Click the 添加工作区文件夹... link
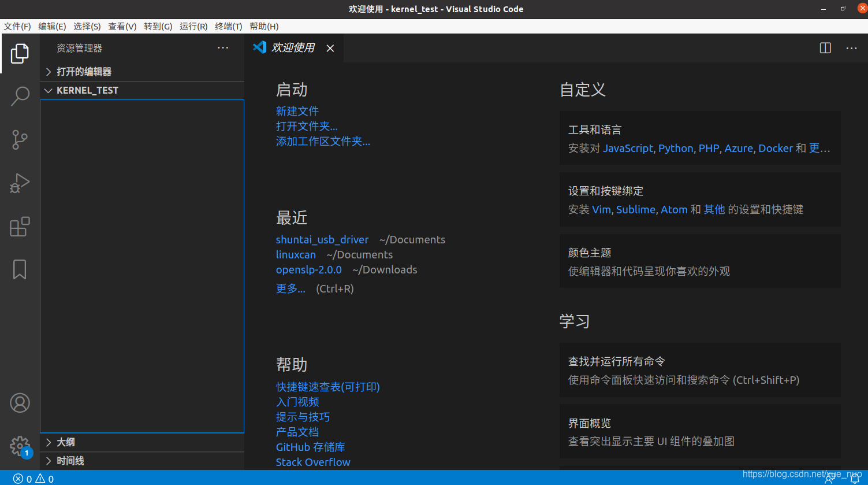 pyautogui.click(x=323, y=141)
